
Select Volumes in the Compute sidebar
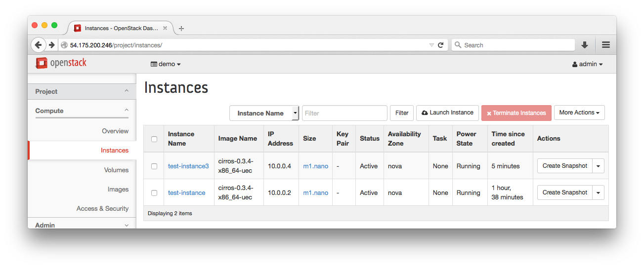click(116, 170)
